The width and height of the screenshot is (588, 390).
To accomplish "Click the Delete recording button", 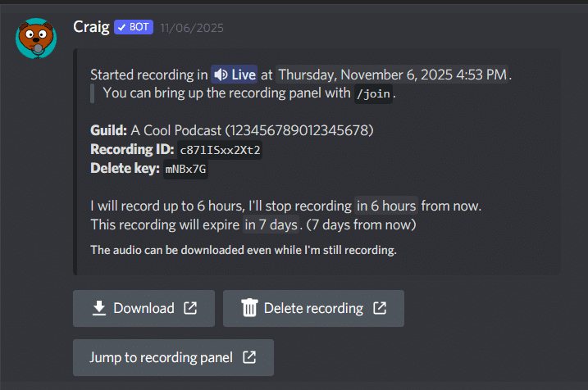I will click(x=313, y=308).
